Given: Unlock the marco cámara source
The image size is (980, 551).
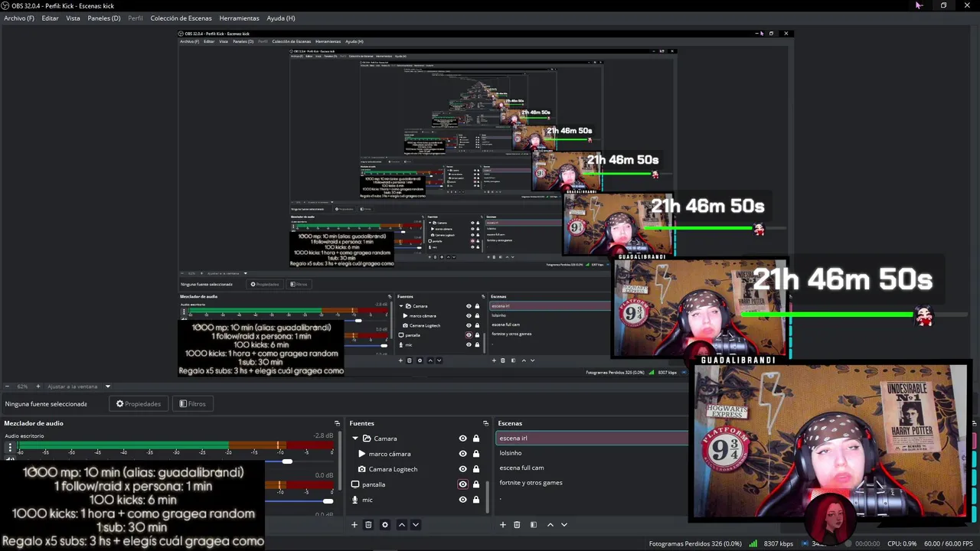Looking at the screenshot, I should [476, 454].
